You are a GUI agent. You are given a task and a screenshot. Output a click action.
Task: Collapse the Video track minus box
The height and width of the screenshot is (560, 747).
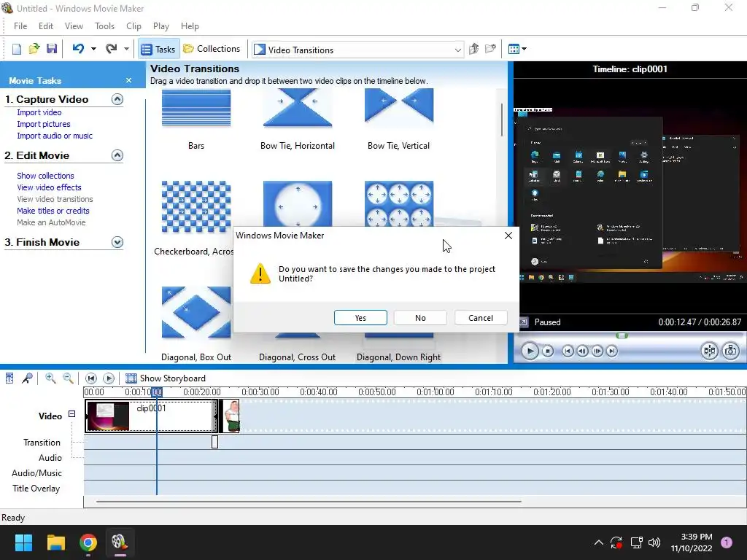[72, 414]
